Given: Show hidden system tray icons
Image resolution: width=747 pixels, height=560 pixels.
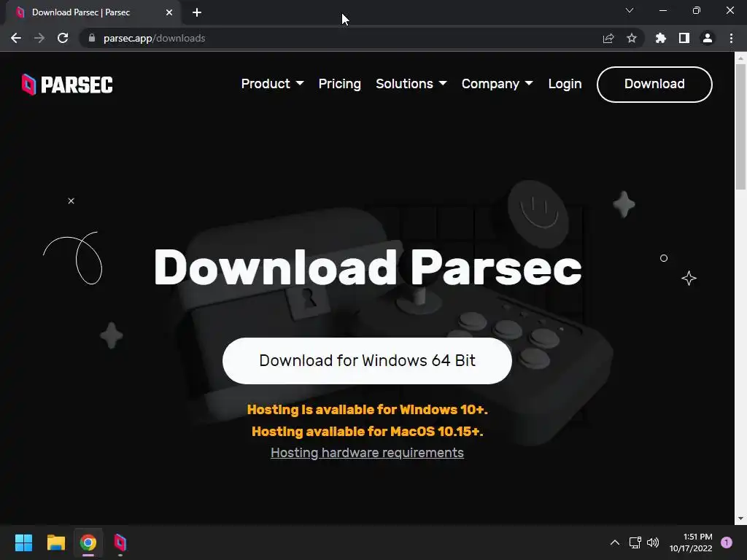Looking at the screenshot, I should coord(615,542).
